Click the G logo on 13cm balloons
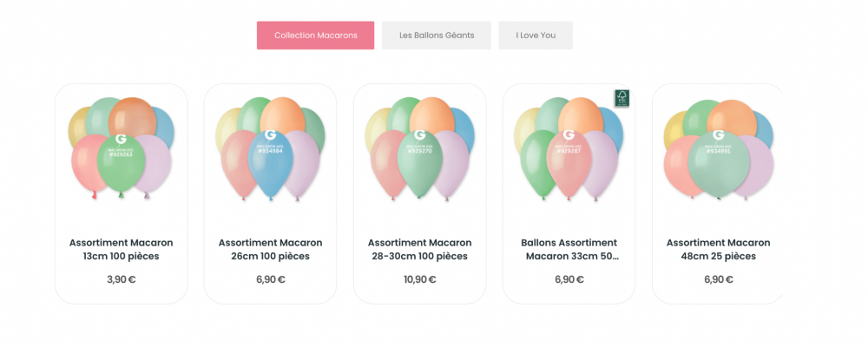Image resolution: width=868 pixels, height=347 pixels. coord(120,139)
